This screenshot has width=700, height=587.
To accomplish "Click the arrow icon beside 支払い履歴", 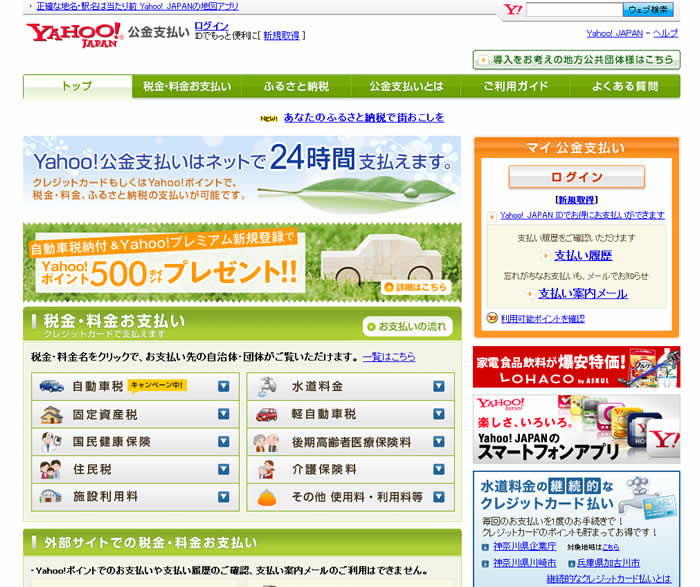I will coord(546,256).
